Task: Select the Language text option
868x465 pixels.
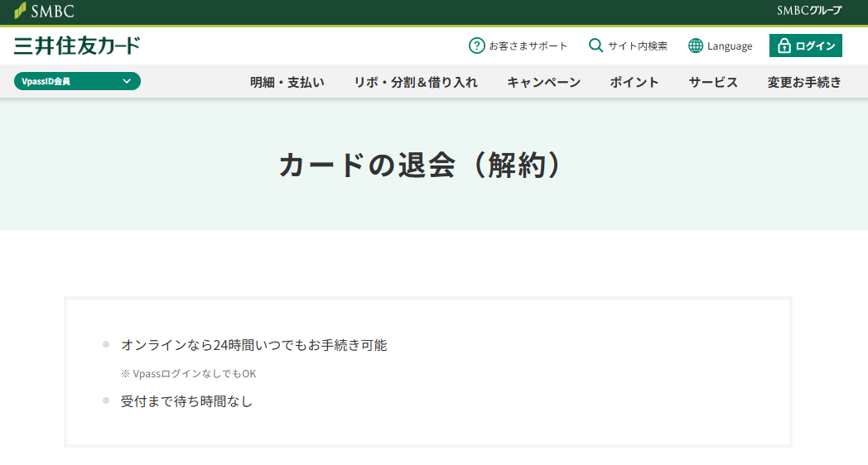Action: (730, 46)
